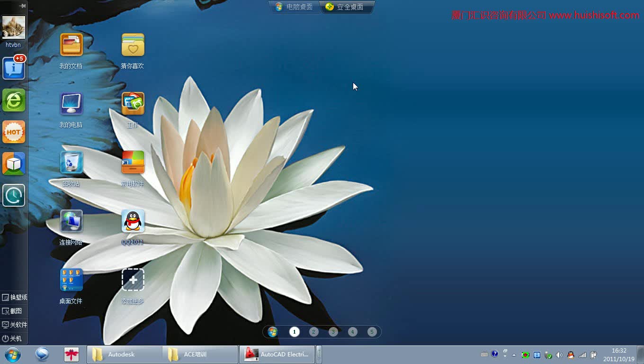Open the 猜你喜欢 folder icon
Viewport: 644px width, 364px height.
coord(133,45)
